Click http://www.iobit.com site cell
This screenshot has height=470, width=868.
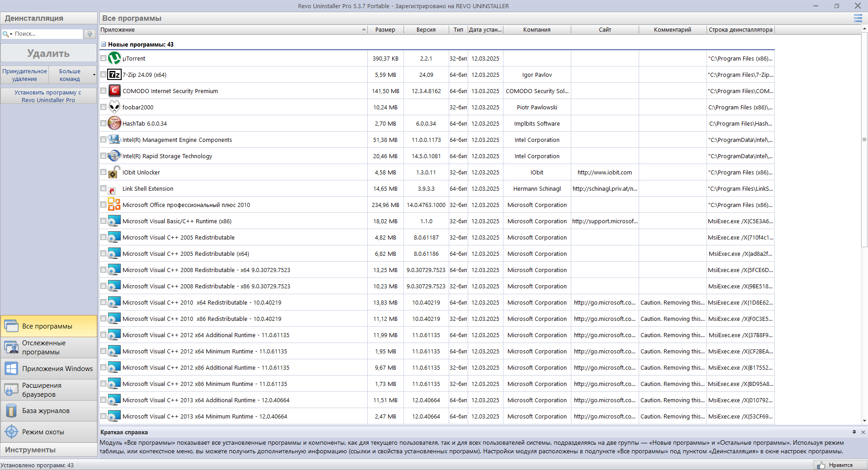click(605, 172)
